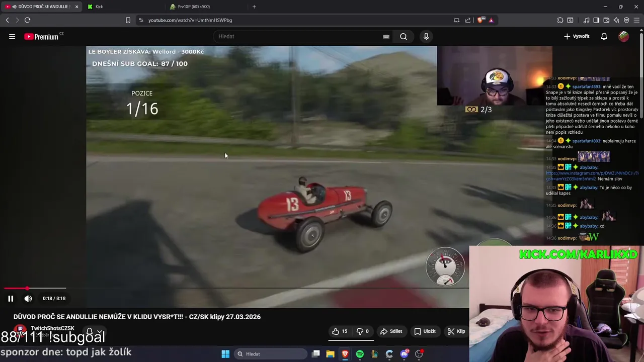Install app / cast icon in address bar

(456, 20)
